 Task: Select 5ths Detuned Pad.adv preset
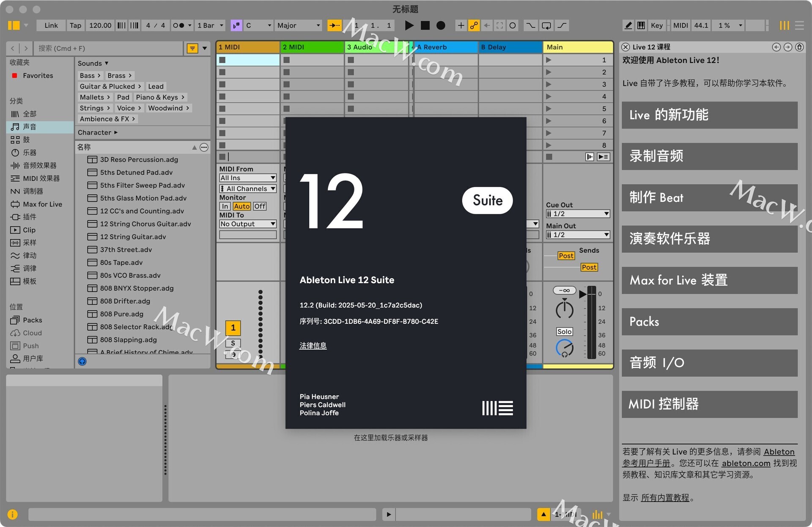coord(136,172)
